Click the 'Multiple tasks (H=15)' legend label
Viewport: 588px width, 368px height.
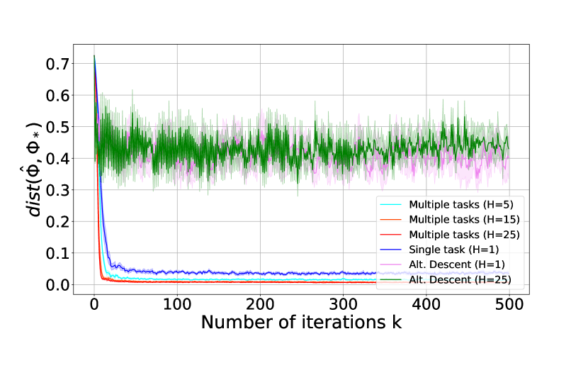(x=464, y=220)
